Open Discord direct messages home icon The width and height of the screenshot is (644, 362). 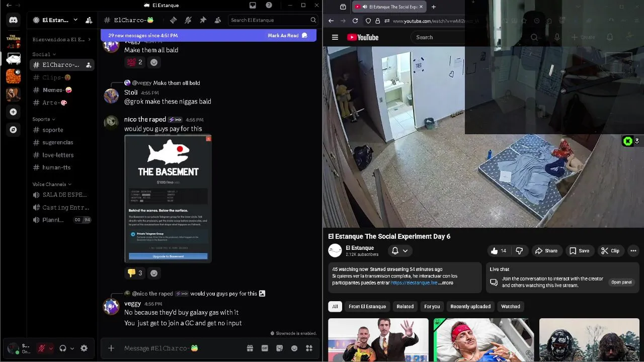click(x=13, y=20)
